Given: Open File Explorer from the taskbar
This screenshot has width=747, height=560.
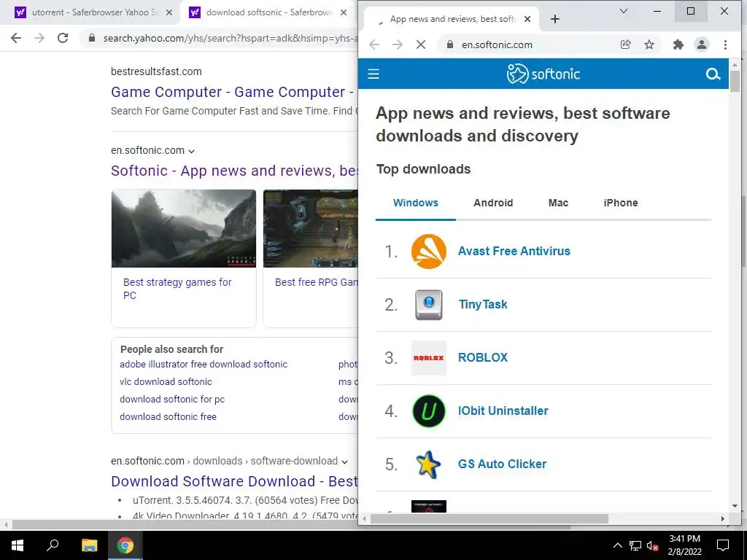Looking at the screenshot, I should [89, 545].
